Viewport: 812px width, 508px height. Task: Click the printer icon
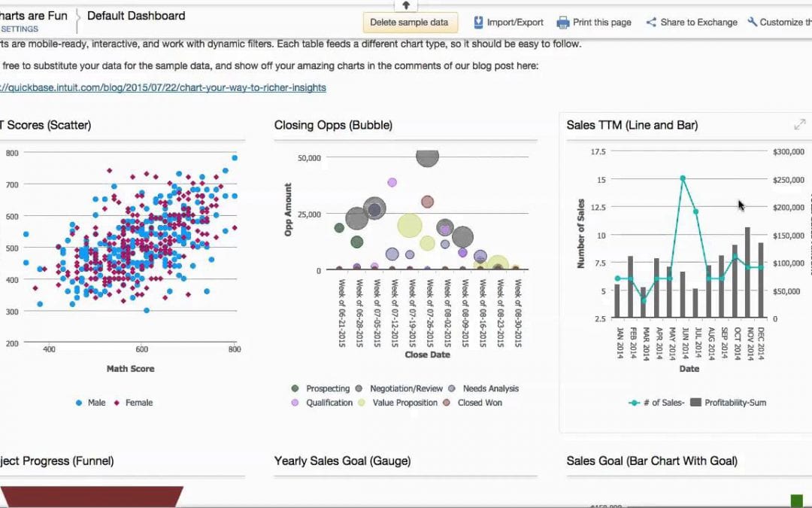[563, 23]
